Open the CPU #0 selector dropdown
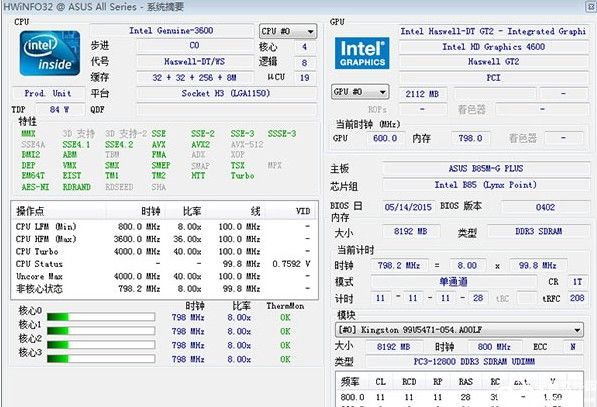Viewport: 597px width, 407px height. click(288, 31)
